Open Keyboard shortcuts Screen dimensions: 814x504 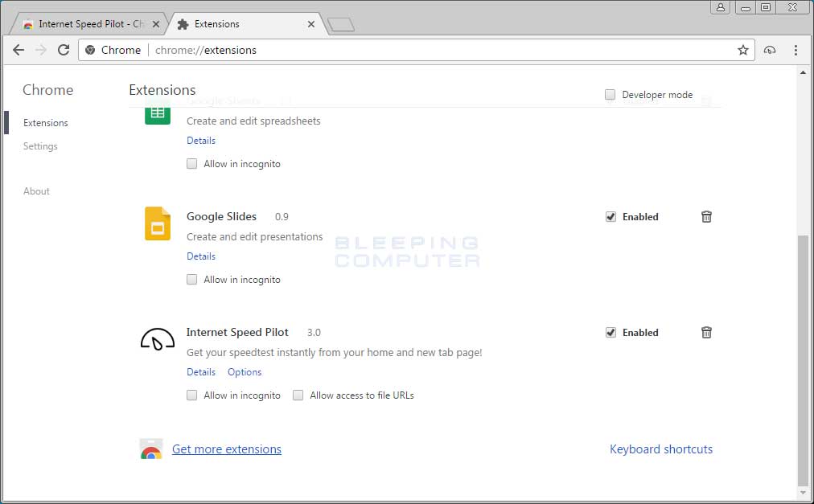[x=661, y=449]
